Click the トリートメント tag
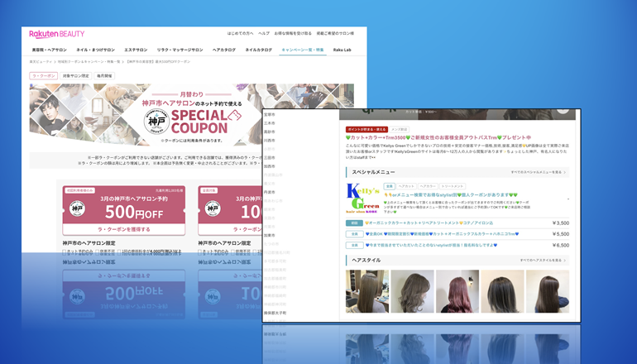The height and width of the screenshot is (364, 637). 453,186
